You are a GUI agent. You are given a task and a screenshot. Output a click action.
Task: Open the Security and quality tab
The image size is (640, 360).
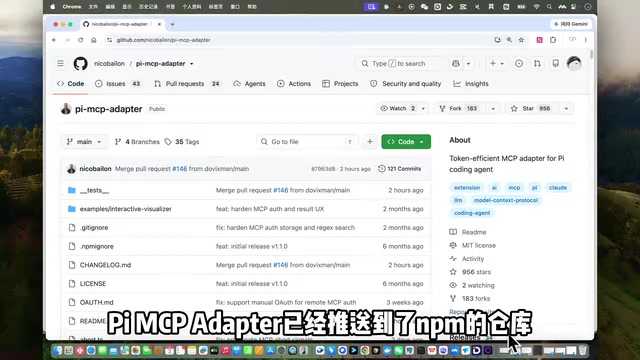coord(406,84)
